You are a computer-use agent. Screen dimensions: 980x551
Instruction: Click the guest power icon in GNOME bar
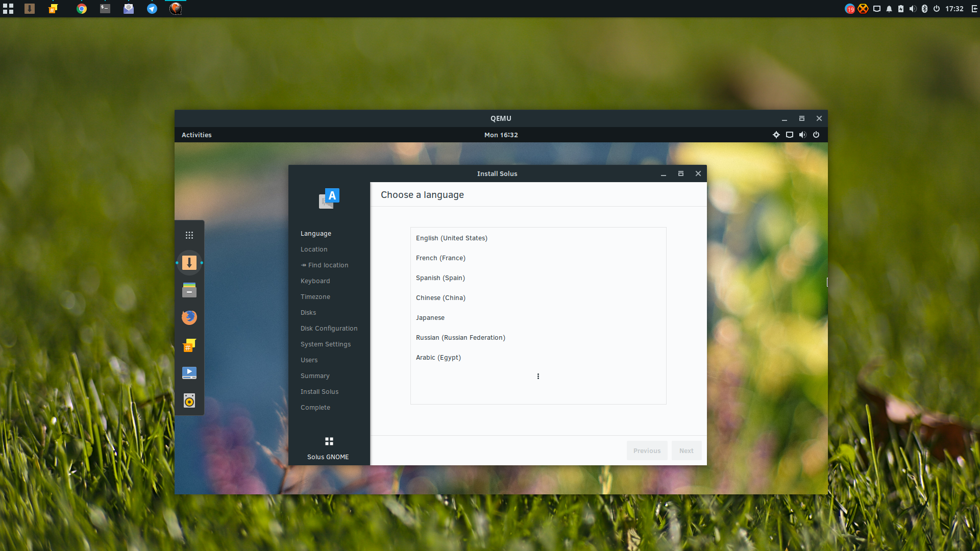click(x=816, y=135)
